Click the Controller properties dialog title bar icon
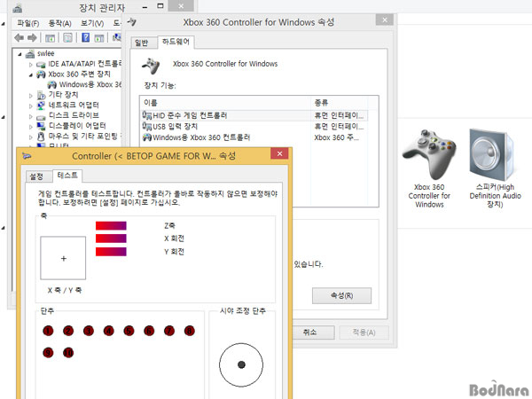532x399 pixels. point(27,156)
